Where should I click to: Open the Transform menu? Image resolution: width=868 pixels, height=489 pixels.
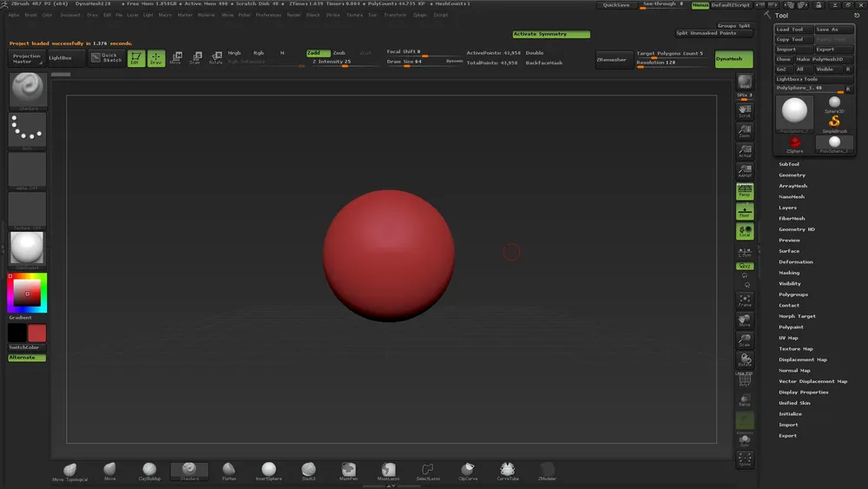pos(394,15)
